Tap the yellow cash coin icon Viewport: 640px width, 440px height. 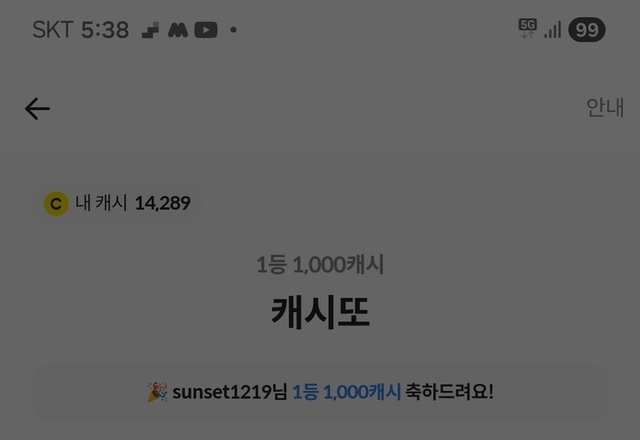[56, 204]
